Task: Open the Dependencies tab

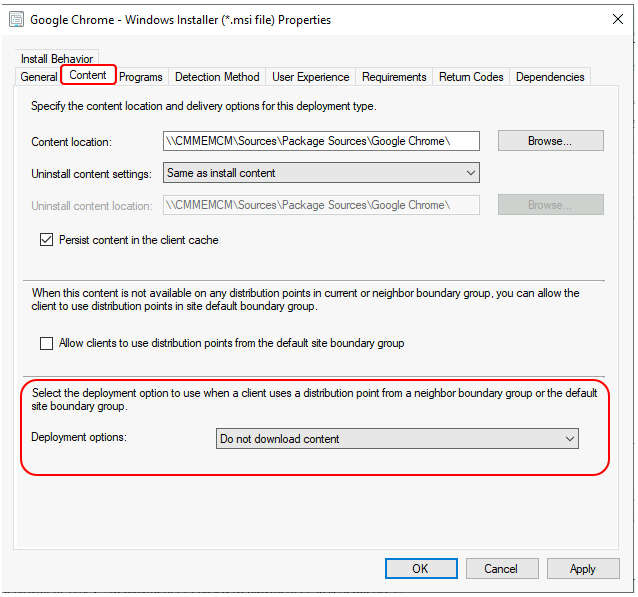Action: (550, 77)
